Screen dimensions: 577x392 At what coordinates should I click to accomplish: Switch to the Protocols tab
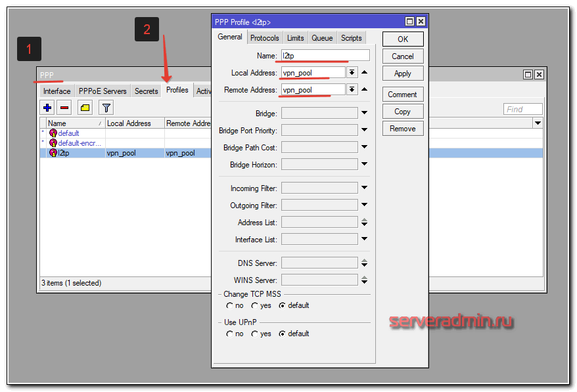click(x=265, y=38)
